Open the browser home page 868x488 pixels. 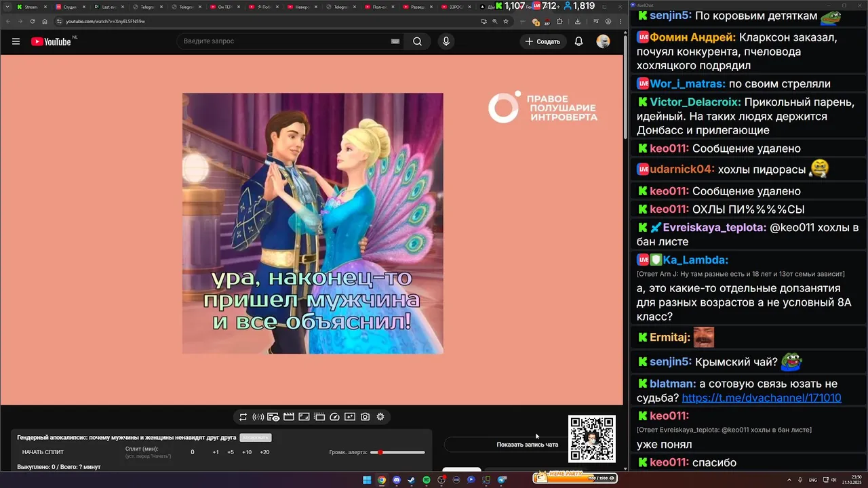pos(45,21)
